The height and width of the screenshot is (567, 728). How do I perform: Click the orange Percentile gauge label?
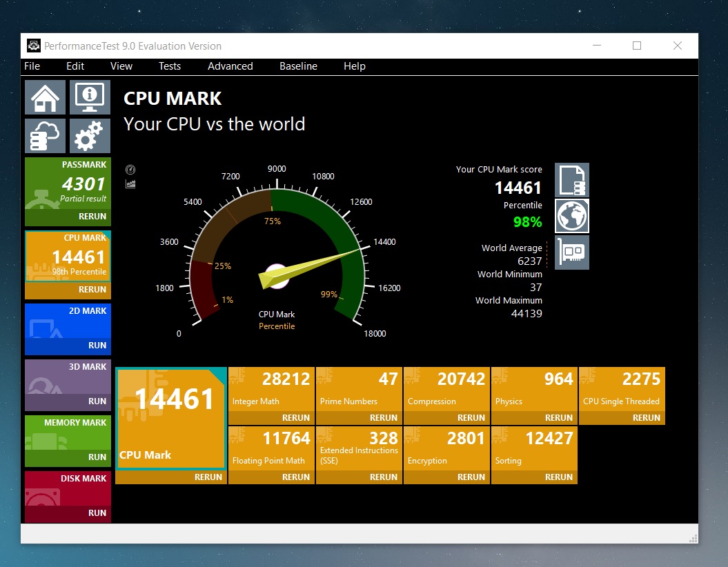(x=277, y=326)
